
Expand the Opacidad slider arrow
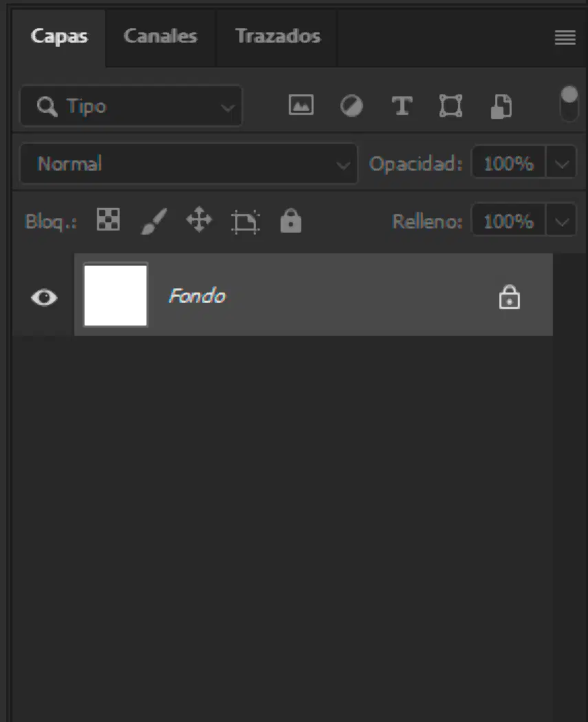[561, 163]
